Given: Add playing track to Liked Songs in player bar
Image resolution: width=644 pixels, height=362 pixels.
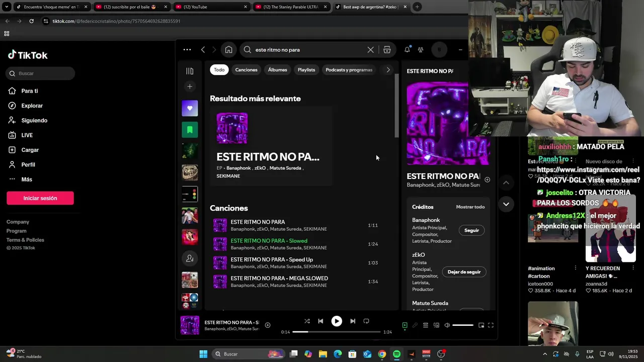Looking at the screenshot, I should (x=268, y=325).
